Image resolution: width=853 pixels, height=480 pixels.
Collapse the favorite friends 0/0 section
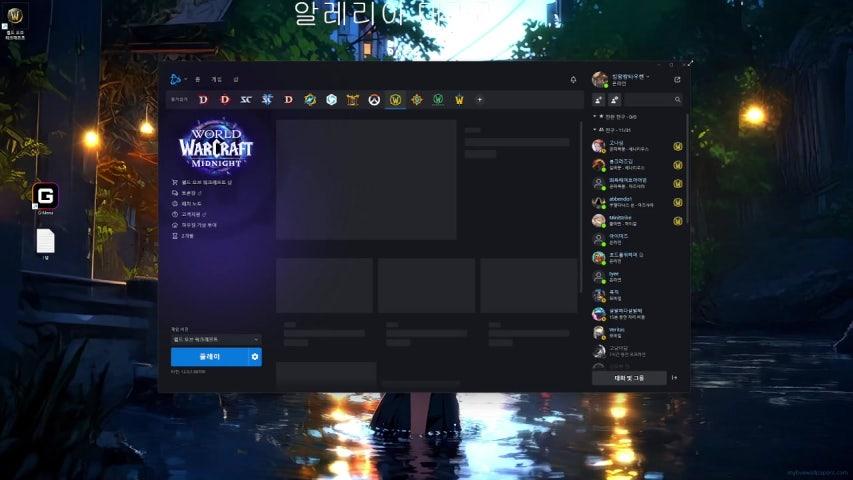coord(615,116)
